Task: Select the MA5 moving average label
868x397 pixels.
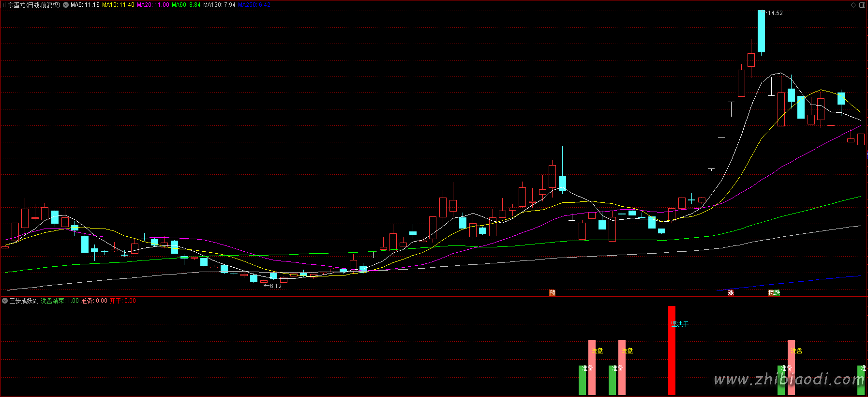Action: pos(85,5)
